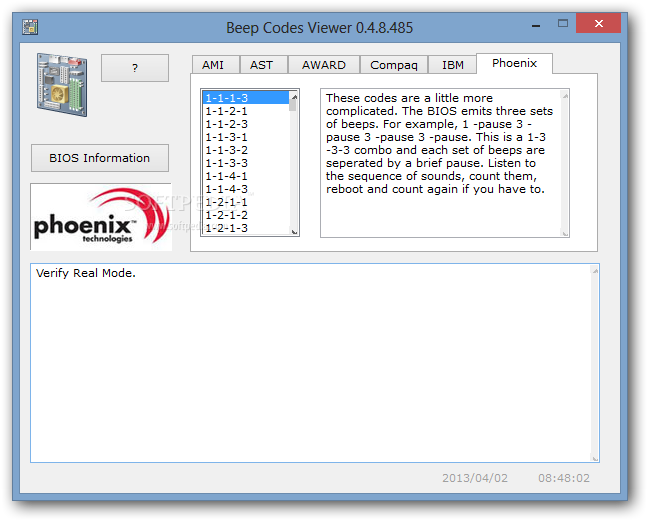
Task: Click the Phoenix description text box
Action: click(445, 163)
